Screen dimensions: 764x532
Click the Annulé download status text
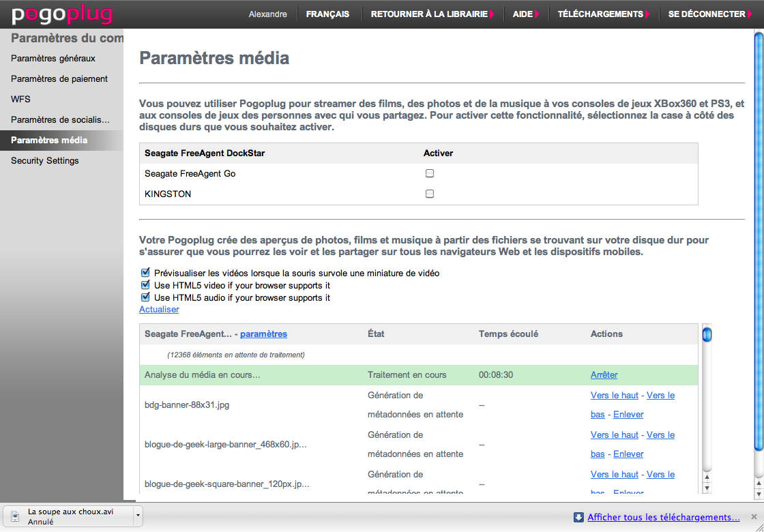(x=40, y=522)
